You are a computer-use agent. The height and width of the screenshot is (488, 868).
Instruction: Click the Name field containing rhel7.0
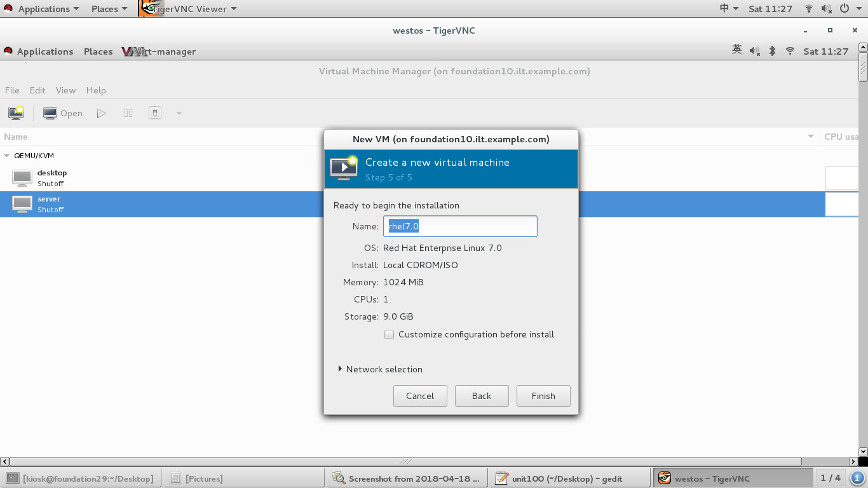click(460, 226)
